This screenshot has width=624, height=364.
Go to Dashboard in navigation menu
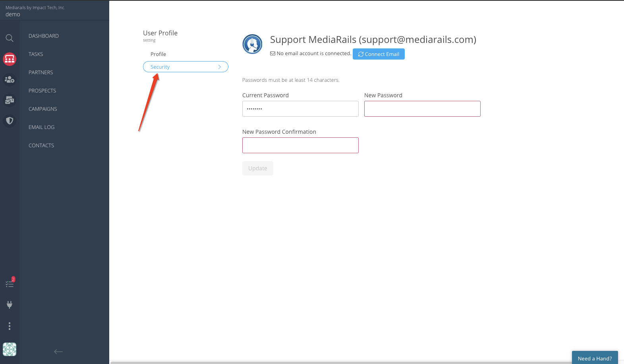[44, 36]
